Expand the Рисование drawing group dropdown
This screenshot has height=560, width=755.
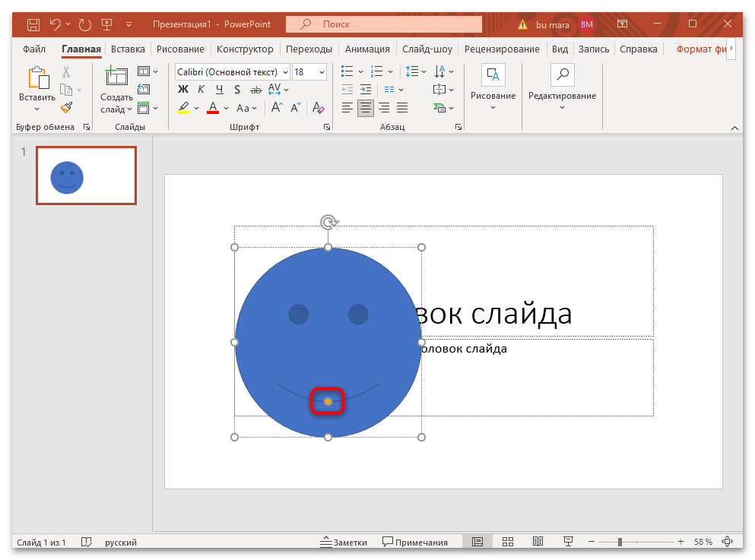(x=493, y=107)
